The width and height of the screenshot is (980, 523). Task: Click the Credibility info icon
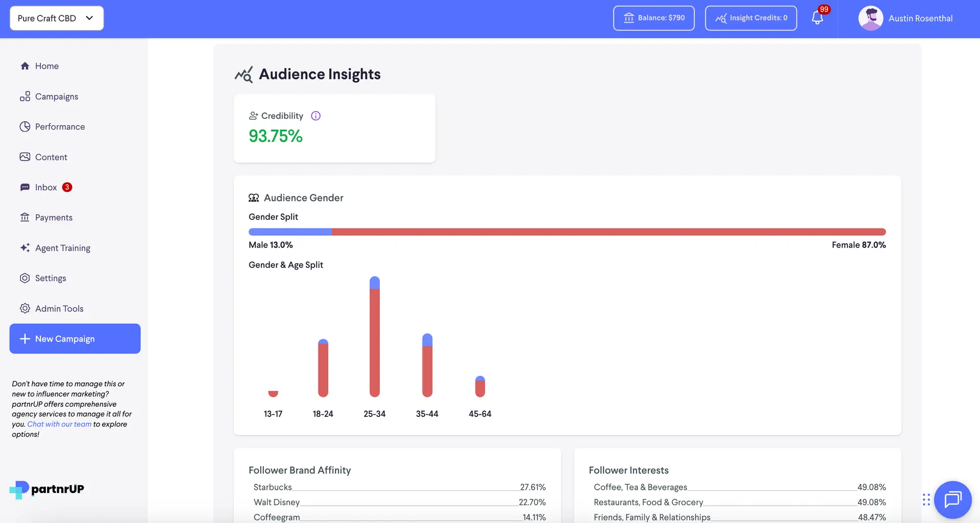[x=315, y=115]
